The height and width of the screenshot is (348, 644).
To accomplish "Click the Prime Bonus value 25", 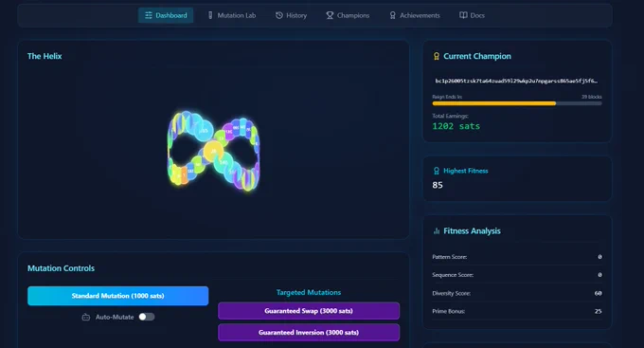I will pos(598,311).
